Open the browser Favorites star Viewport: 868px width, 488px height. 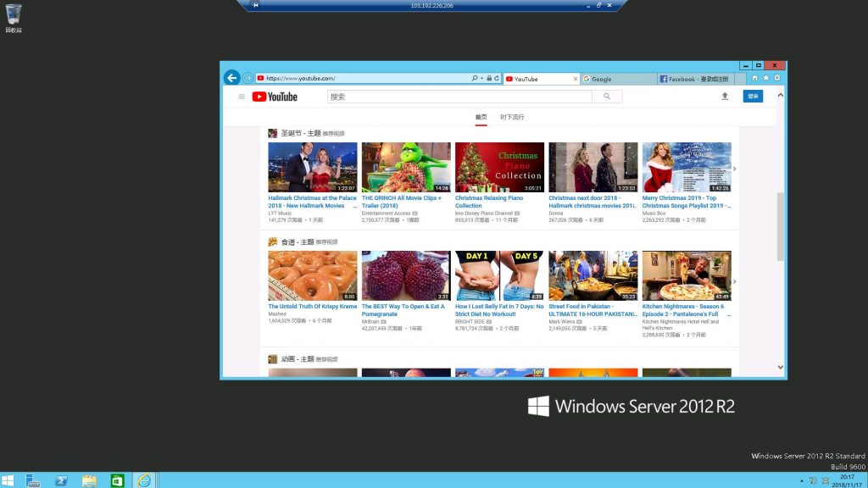(x=765, y=78)
